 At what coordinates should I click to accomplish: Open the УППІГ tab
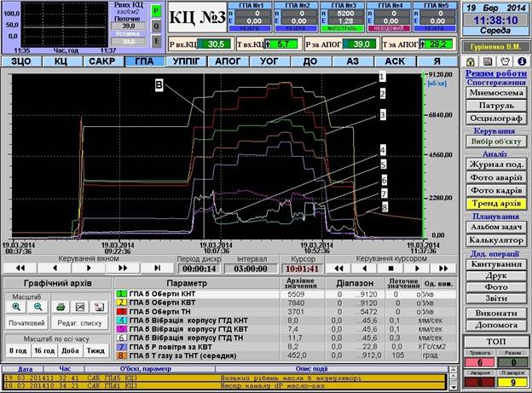pyautogui.click(x=186, y=61)
